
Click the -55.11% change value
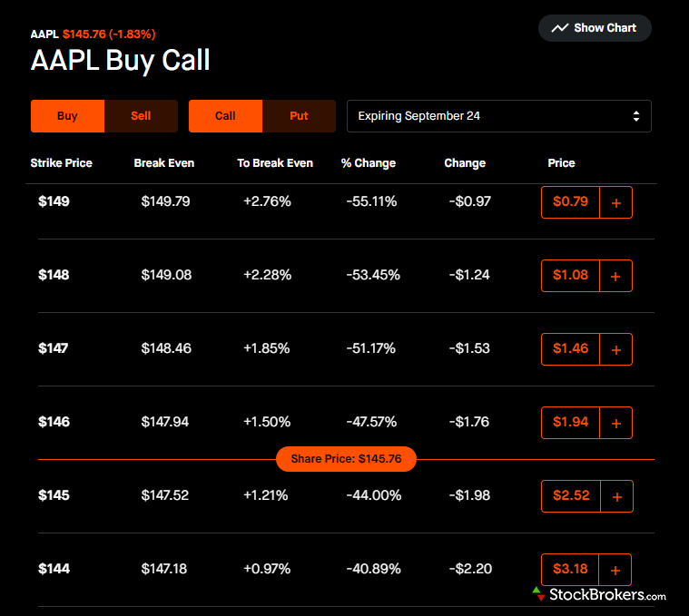(371, 201)
